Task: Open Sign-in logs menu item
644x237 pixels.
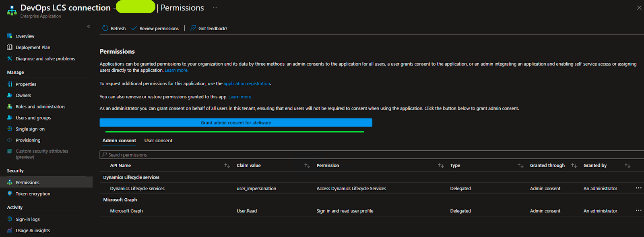Action: point(28,219)
